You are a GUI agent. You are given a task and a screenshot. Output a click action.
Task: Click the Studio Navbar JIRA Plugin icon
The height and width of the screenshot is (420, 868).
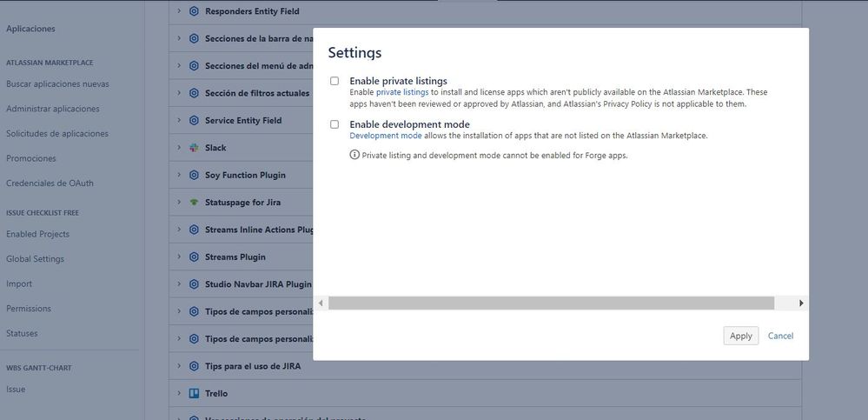click(194, 284)
